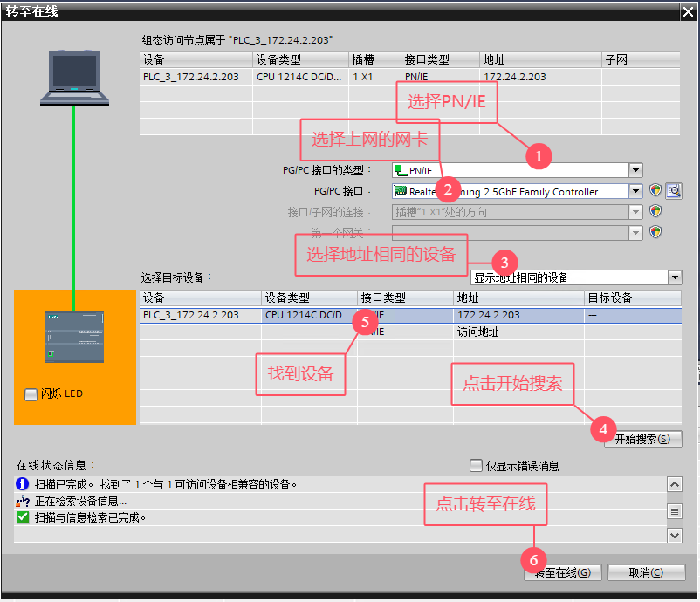
Task: Click the Go online button
Action: pyautogui.click(x=563, y=572)
